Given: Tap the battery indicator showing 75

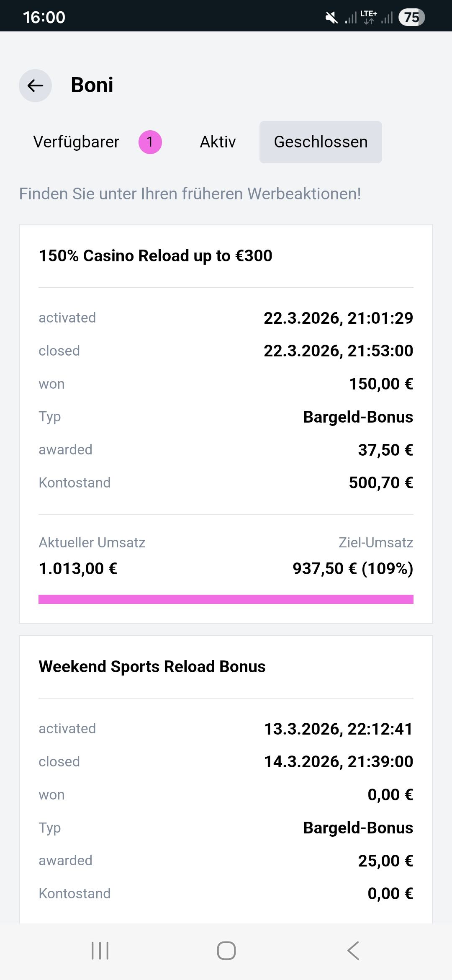Looking at the screenshot, I should (411, 18).
